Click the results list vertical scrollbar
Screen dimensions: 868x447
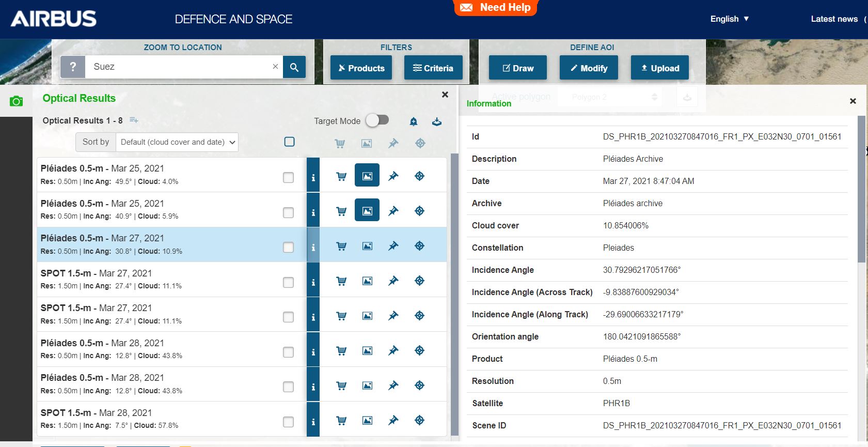(454, 295)
